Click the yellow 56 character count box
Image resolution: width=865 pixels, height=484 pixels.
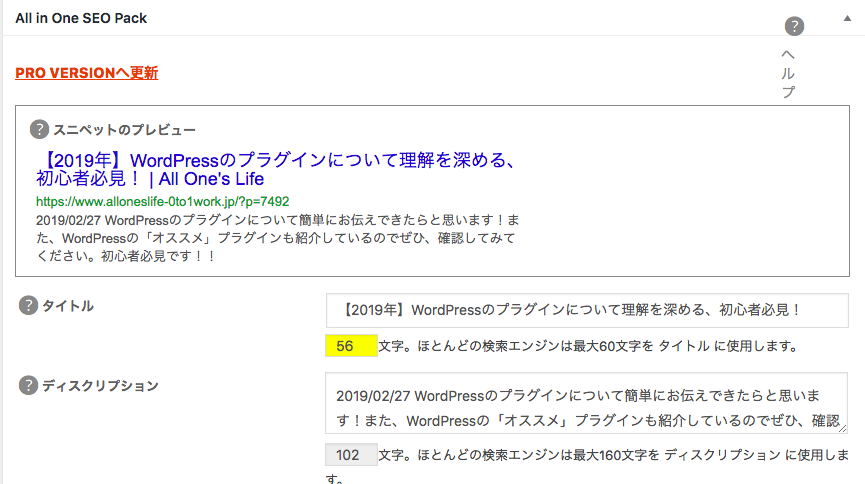(x=351, y=346)
